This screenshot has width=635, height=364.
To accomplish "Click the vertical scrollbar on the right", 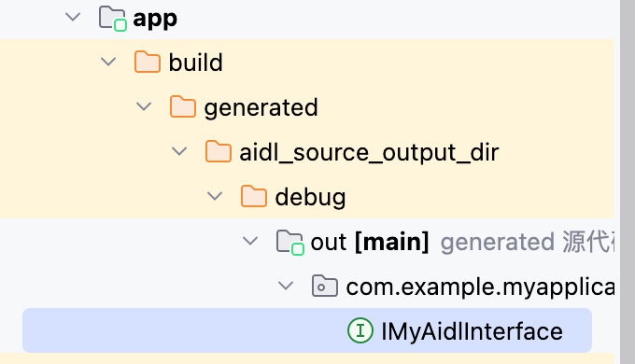I will (628, 182).
